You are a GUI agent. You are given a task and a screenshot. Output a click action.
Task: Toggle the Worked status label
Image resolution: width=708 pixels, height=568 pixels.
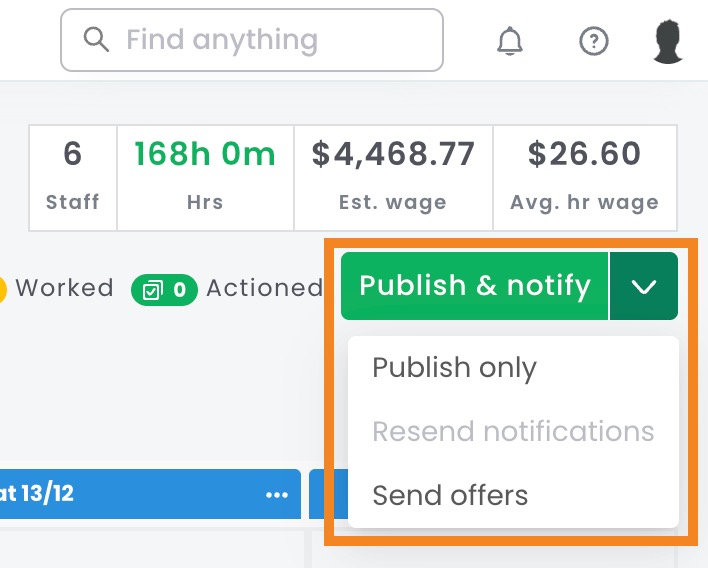tap(64, 289)
